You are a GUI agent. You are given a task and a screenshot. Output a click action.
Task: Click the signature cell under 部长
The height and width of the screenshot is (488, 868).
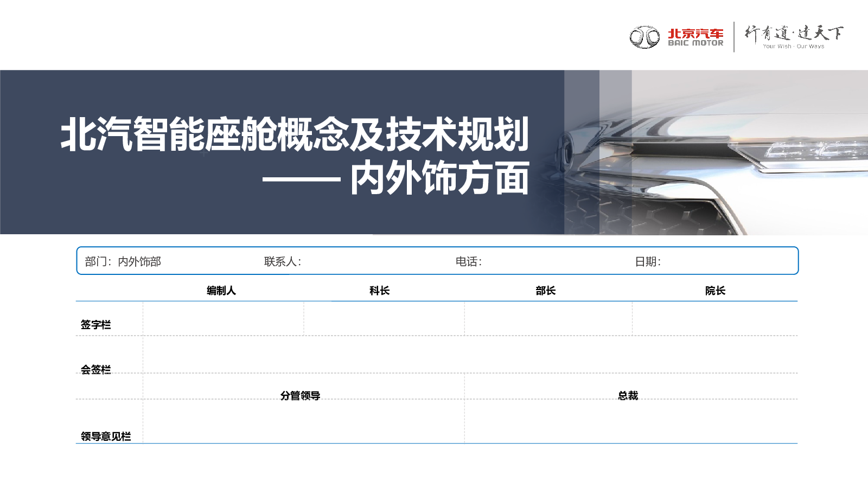[x=548, y=318]
